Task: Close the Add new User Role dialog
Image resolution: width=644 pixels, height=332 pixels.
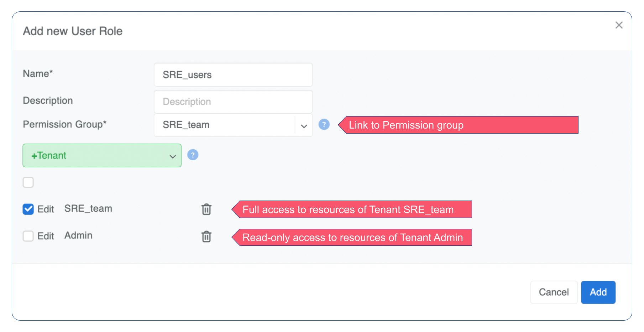Action: pyautogui.click(x=619, y=25)
